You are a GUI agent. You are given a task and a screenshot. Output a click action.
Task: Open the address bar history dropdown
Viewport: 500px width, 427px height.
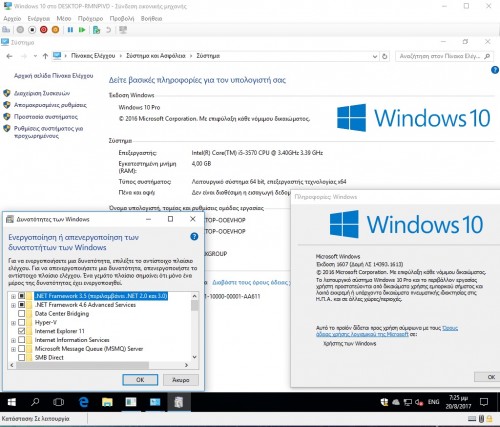tap(375, 56)
